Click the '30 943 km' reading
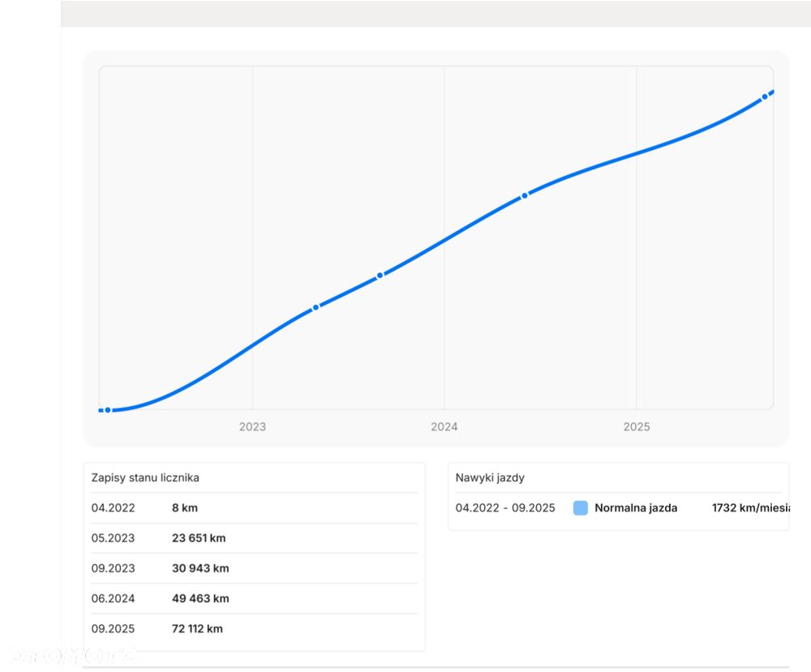This screenshot has height=672, width=811. click(x=200, y=568)
